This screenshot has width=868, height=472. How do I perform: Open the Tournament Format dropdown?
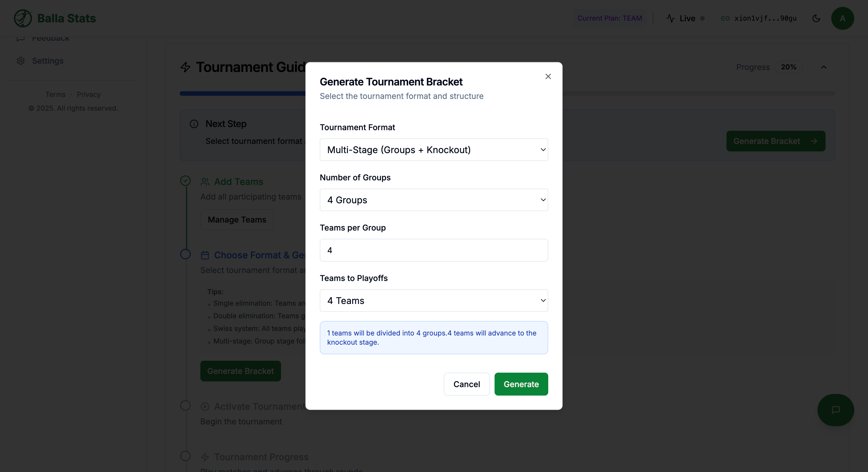point(434,150)
